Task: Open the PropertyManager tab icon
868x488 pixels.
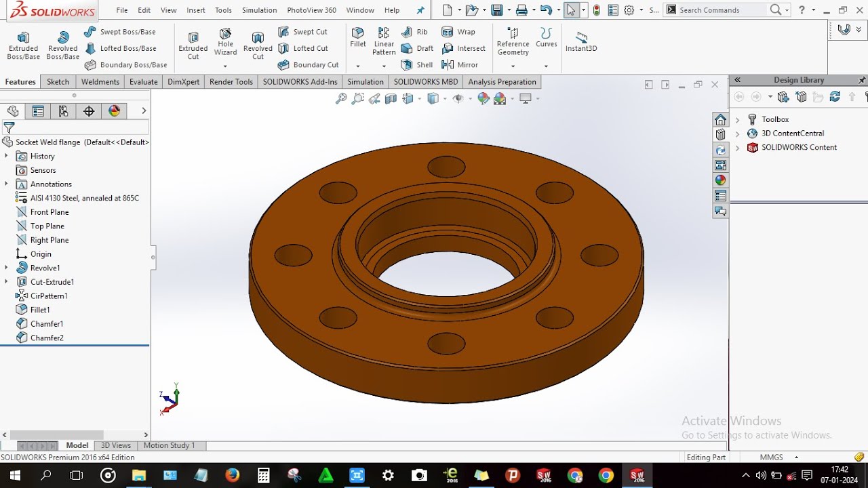Action: [x=38, y=111]
